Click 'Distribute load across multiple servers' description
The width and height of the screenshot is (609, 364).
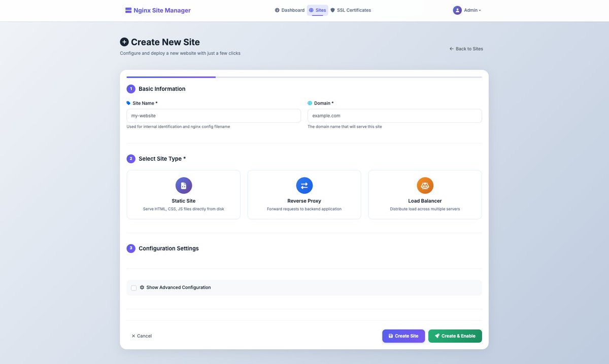[x=425, y=209]
